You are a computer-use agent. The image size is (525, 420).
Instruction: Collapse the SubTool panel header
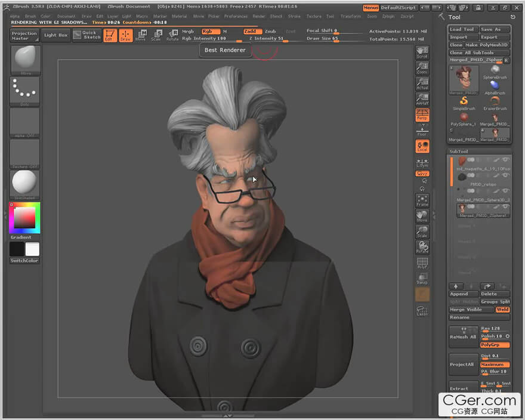point(459,152)
